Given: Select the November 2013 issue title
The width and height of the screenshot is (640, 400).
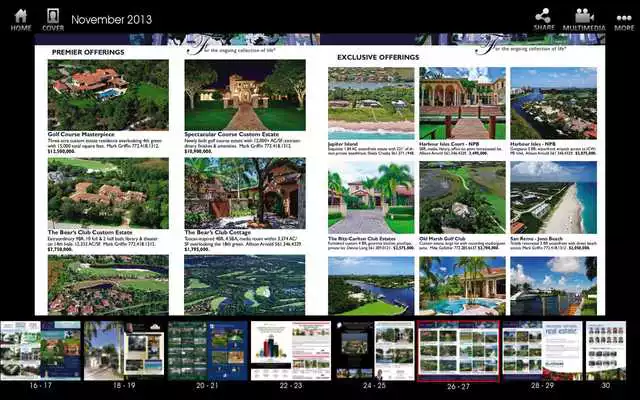Looking at the screenshot, I should click(x=111, y=20).
